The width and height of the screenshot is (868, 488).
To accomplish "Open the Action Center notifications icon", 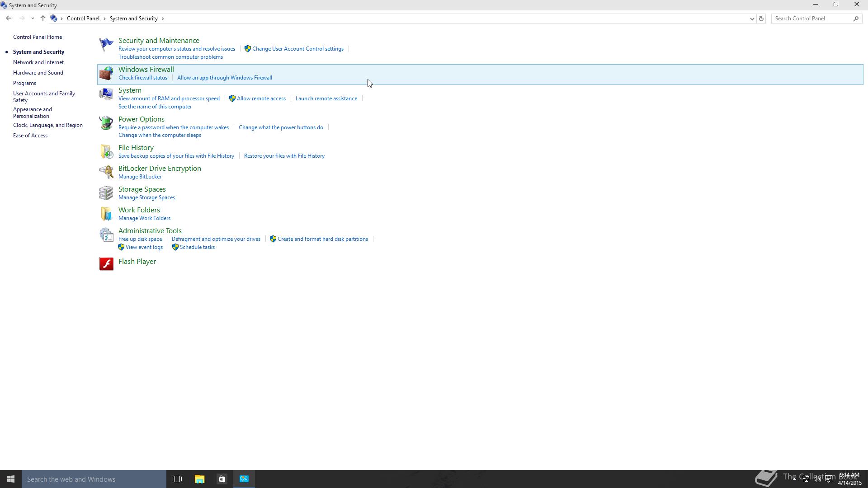I will (829, 479).
